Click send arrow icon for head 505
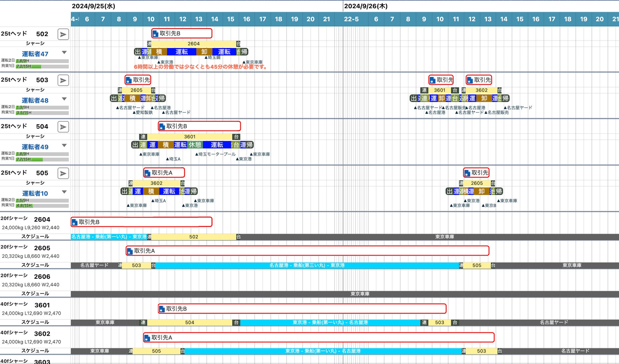Image resolution: width=619 pixels, height=364 pixels. (x=63, y=173)
